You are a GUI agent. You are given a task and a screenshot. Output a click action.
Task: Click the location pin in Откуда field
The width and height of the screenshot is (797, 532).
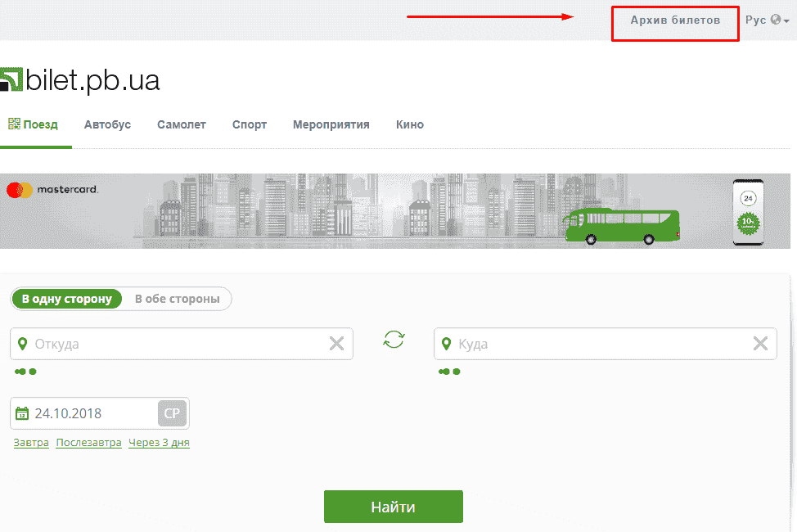(22, 344)
